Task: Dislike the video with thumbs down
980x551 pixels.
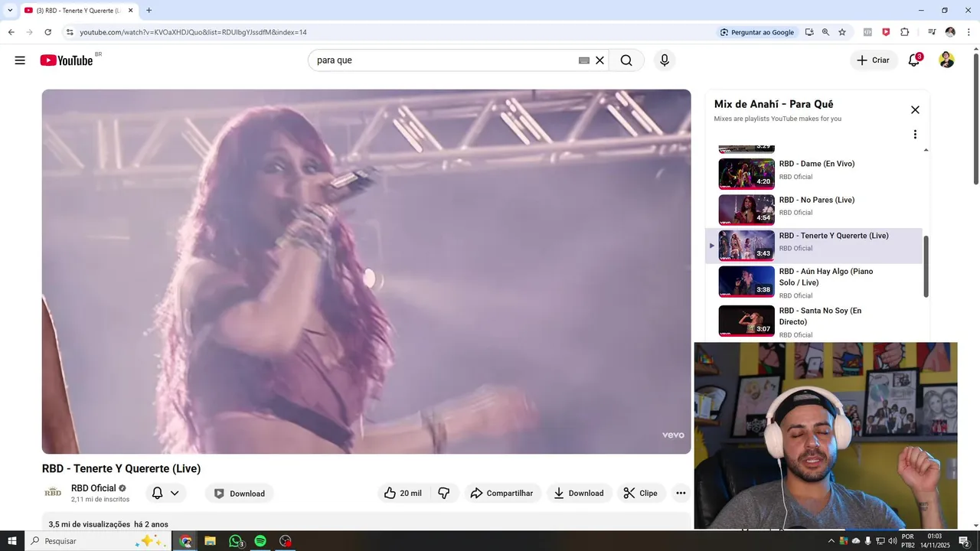Action: coord(444,494)
